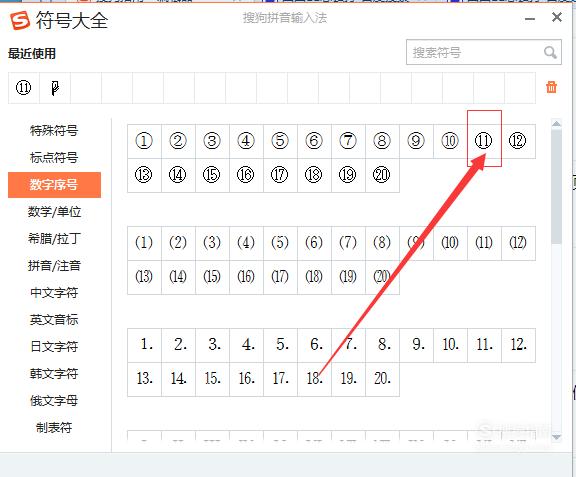This screenshot has width=576, height=477.
Task: Insert parenthesized number ⑷
Action: (x=246, y=243)
